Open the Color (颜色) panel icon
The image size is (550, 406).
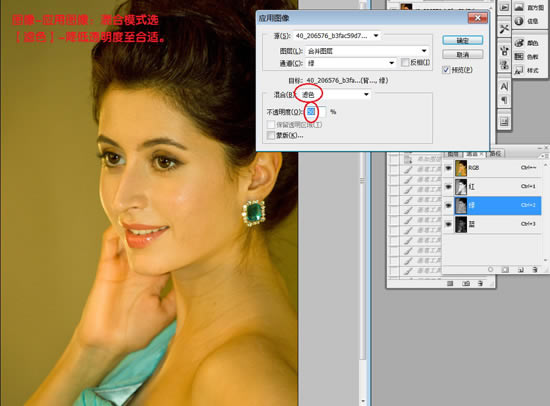(x=519, y=43)
